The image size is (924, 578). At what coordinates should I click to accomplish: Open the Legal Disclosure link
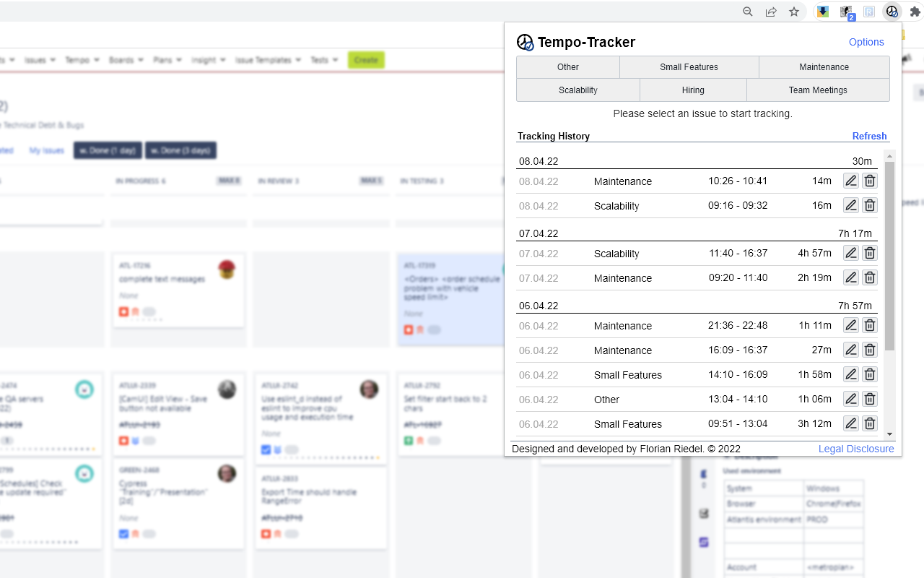(x=856, y=449)
